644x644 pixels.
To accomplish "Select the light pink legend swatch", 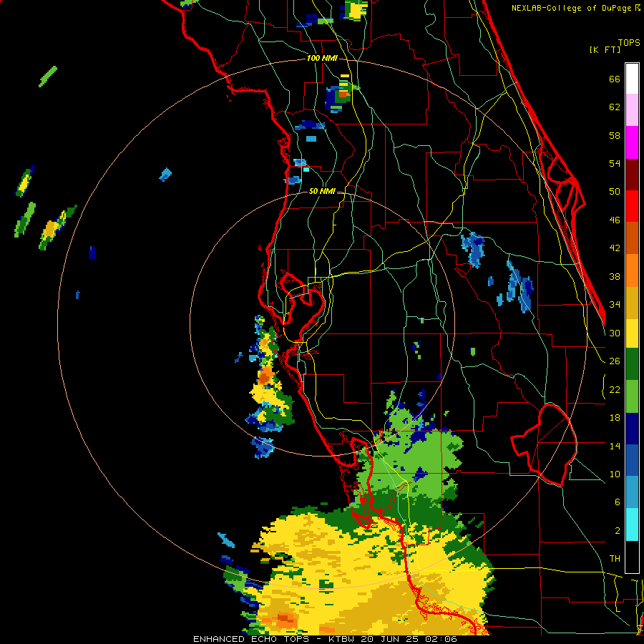I will (x=632, y=109).
